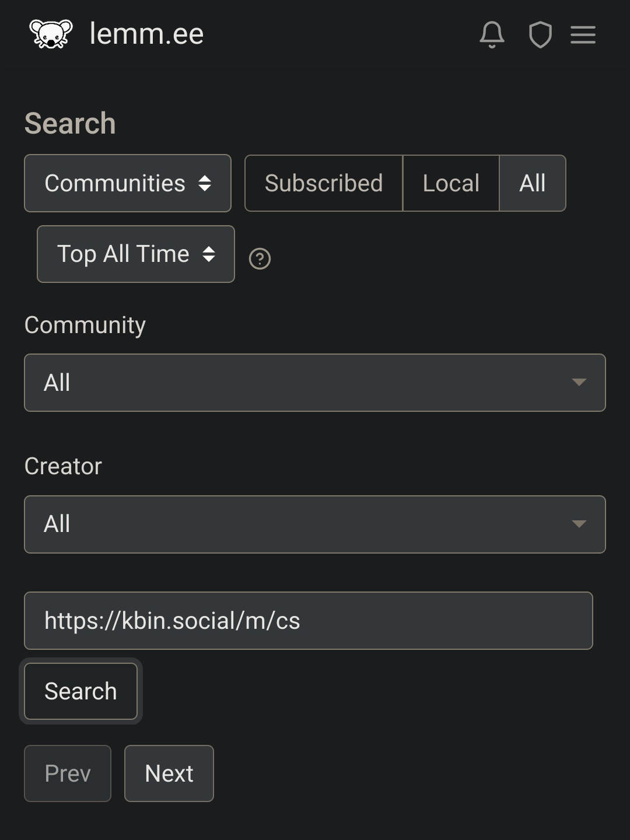The height and width of the screenshot is (840, 630).
Task: Click the disabled Prev page button
Action: (68, 773)
